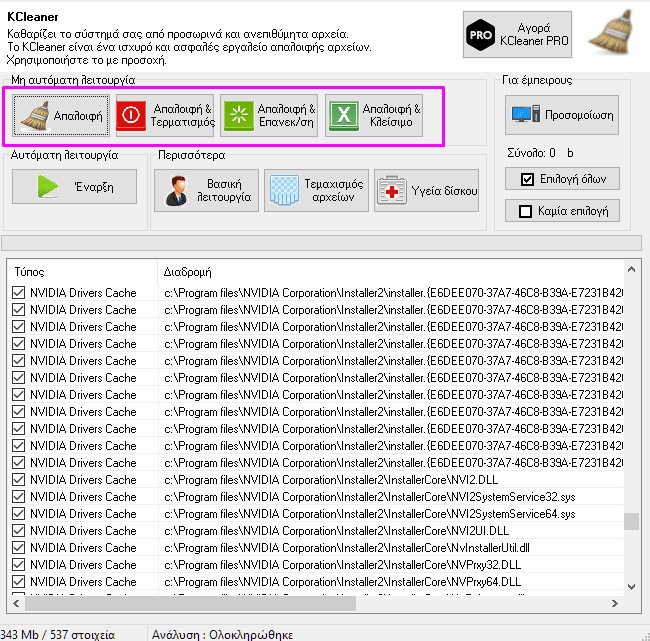This screenshot has height=641, width=650.
Task: Click the empty progress bar under the buttons
Action: coord(321,243)
